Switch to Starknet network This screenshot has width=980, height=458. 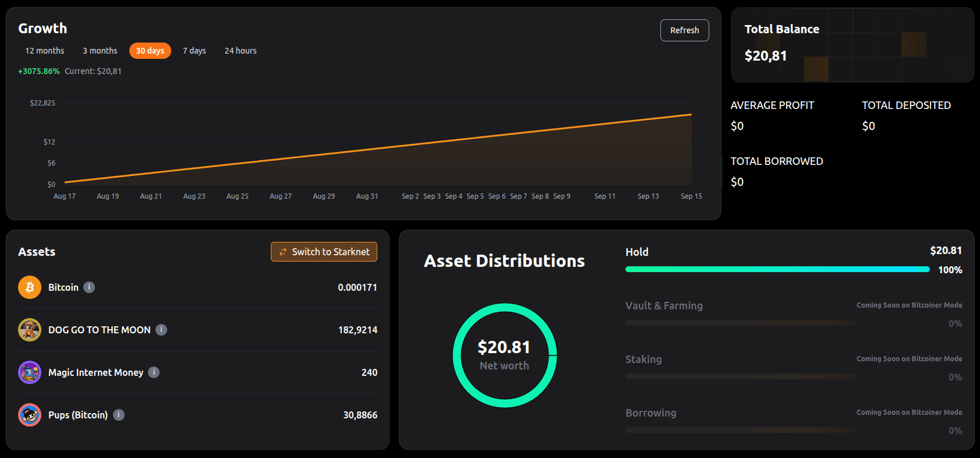pyautogui.click(x=324, y=252)
